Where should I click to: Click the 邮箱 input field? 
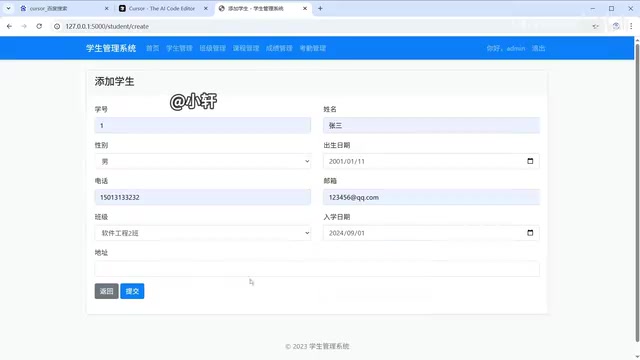click(x=431, y=197)
